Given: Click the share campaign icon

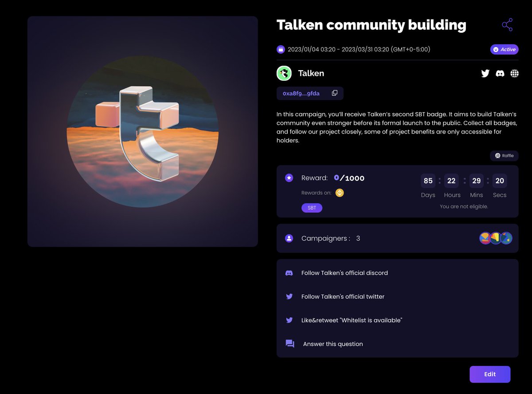Looking at the screenshot, I should (x=507, y=25).
